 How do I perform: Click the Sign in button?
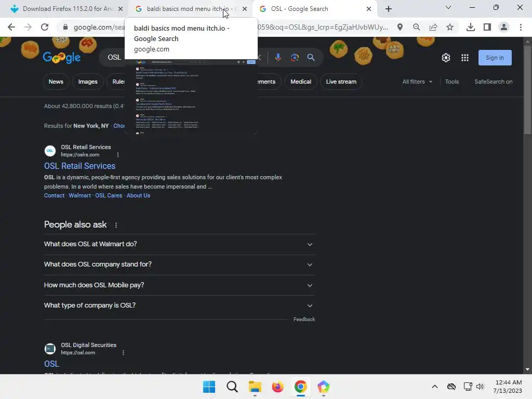coord(495,58)
